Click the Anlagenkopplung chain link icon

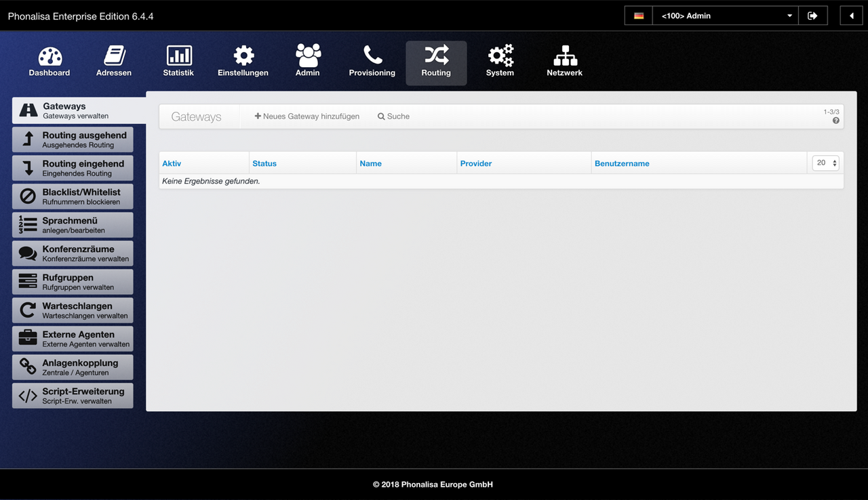(x=28, y=367)
